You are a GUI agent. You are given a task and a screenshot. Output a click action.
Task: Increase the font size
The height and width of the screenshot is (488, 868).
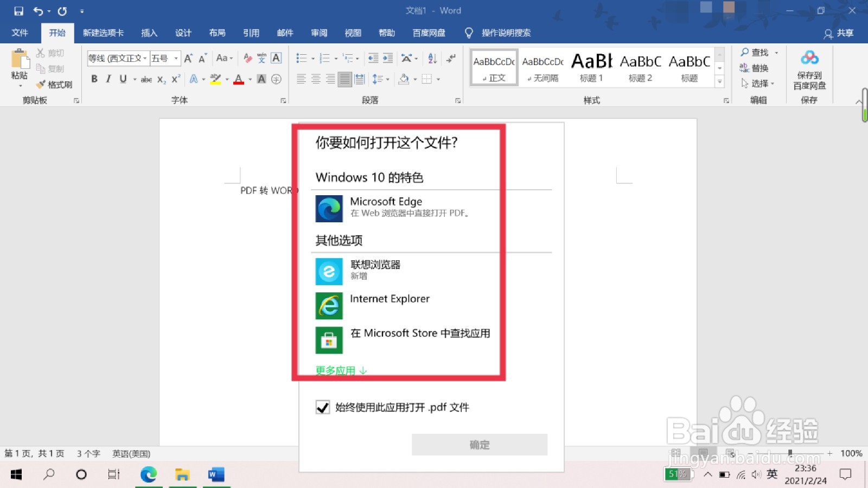[x=188, y=58]
